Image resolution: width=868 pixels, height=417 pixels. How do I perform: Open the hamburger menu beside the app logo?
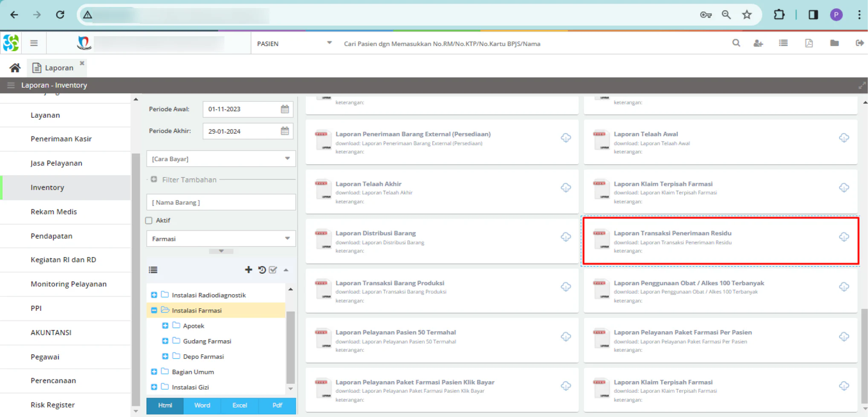tap(34, 43)
